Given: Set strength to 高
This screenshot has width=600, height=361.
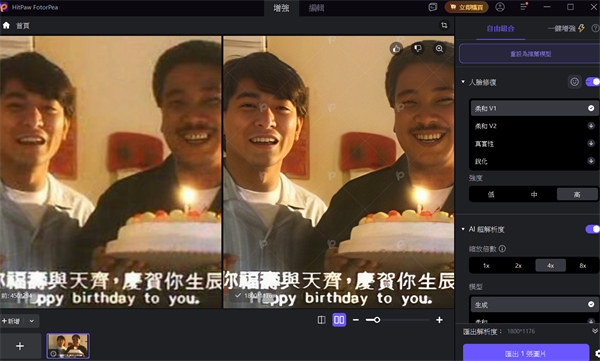Looking at the screenshot, I should (577, 194).
